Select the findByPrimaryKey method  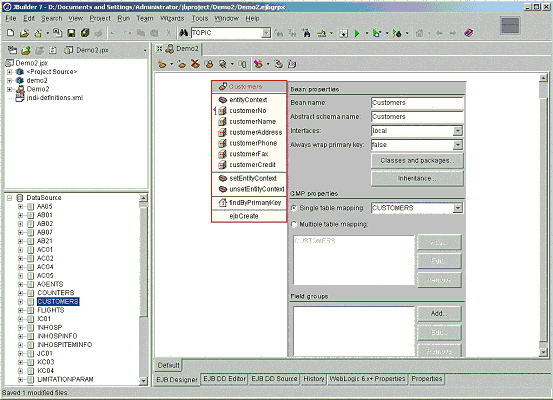click(x=255, y=202)
